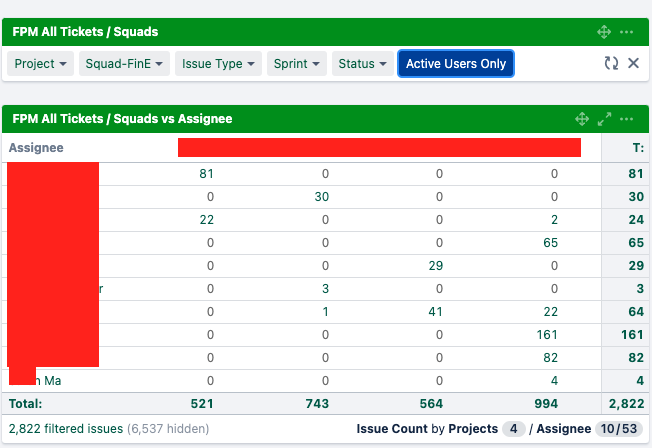Open the cell with value 22 in the 64-total row

(550, 312)
